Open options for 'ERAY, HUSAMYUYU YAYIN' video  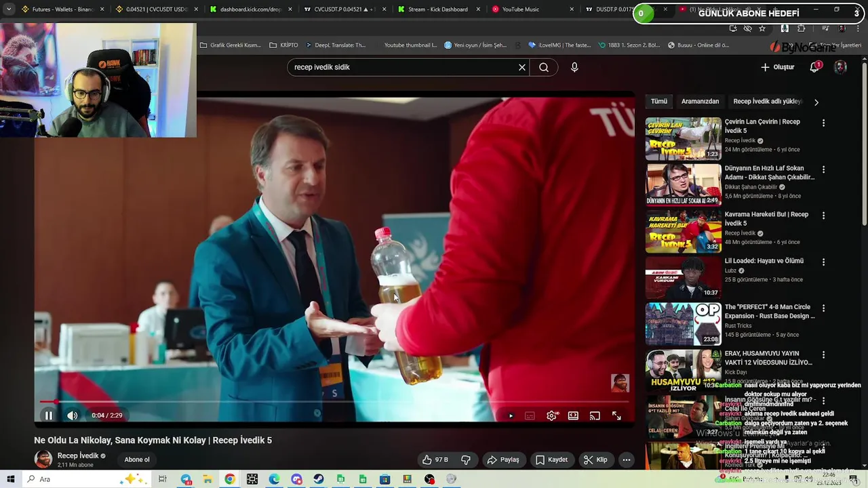click(823, 354)
